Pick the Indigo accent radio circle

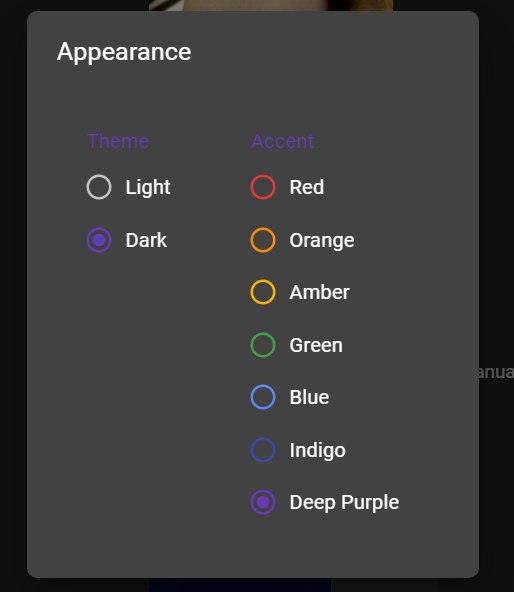coord(263,450)
